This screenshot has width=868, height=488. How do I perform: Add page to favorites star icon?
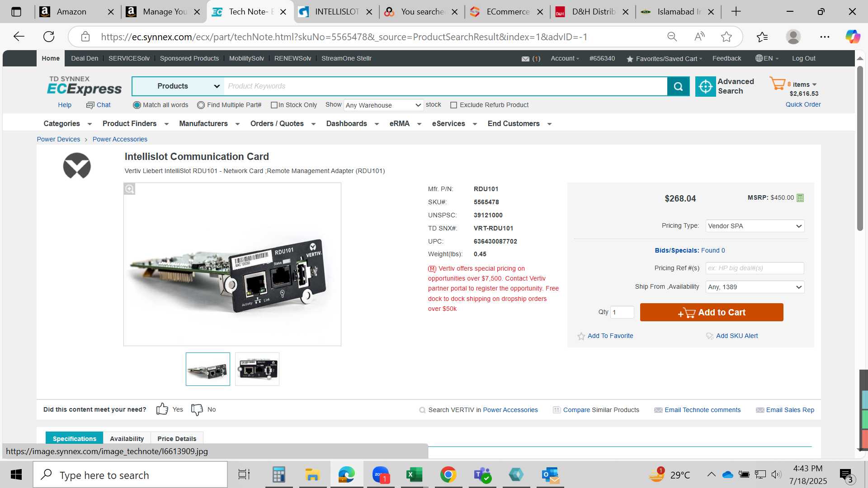(x=726, y=37)
